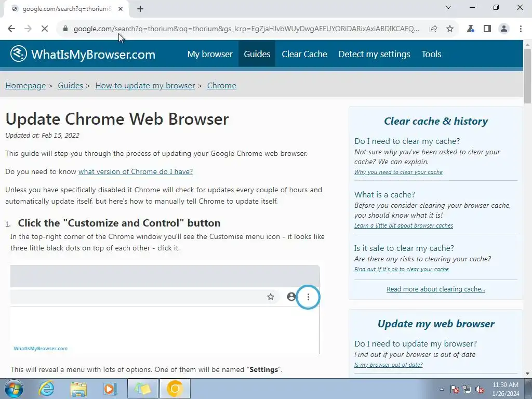Open Detect my settings nav item
This screenshot has width=532, height=399.
pos(374,54)
